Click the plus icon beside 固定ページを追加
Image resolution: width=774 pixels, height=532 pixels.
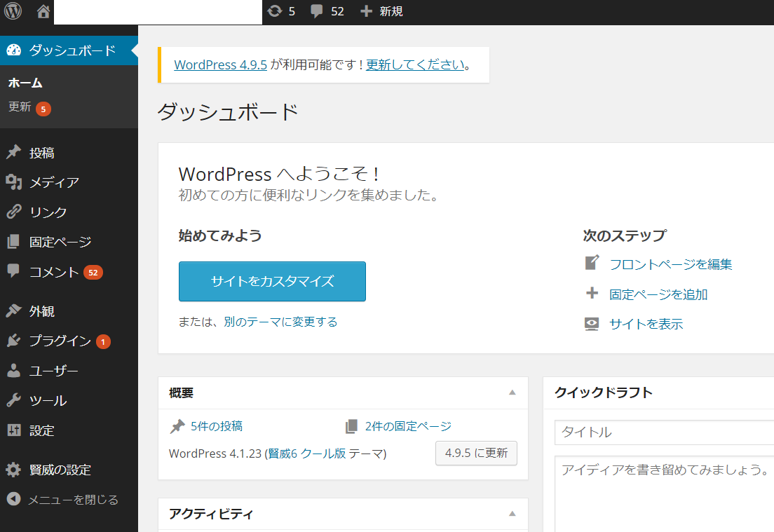click(592, 293)
